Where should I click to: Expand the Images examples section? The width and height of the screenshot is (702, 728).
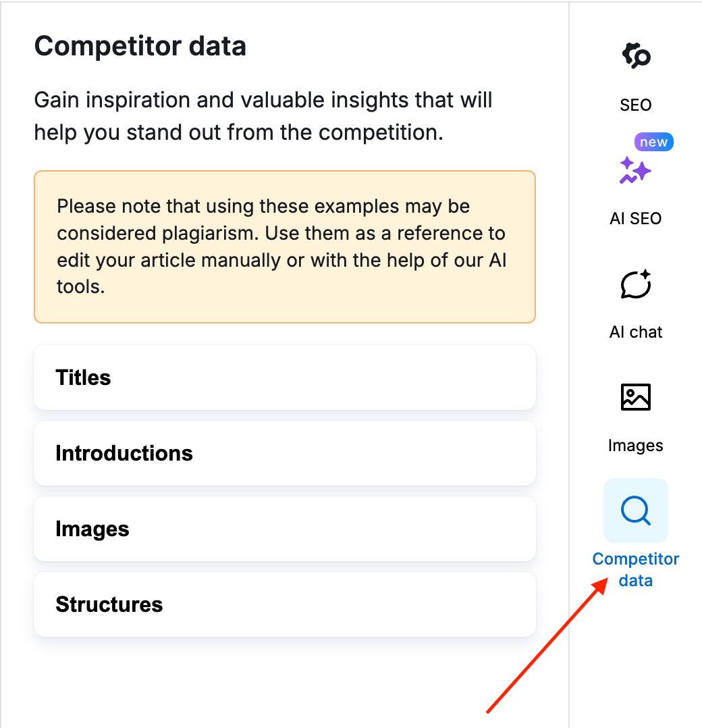[284, 529]
